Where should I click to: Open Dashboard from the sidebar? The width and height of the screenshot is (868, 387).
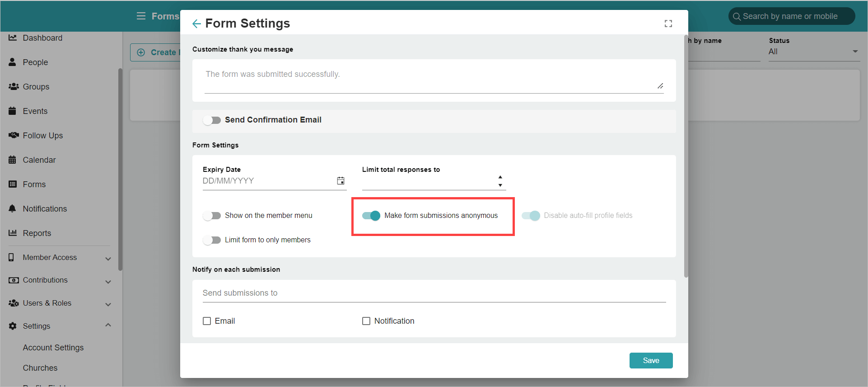[x=42, y=38]
